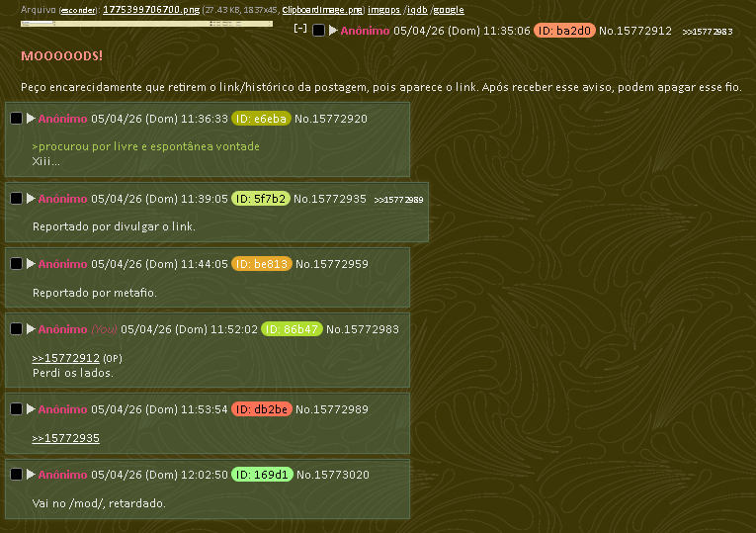This screenshot has width=756, height=533.
Task: Click greentext 'procurou por livre e espontânea vontade'
Action: [145, 146]
